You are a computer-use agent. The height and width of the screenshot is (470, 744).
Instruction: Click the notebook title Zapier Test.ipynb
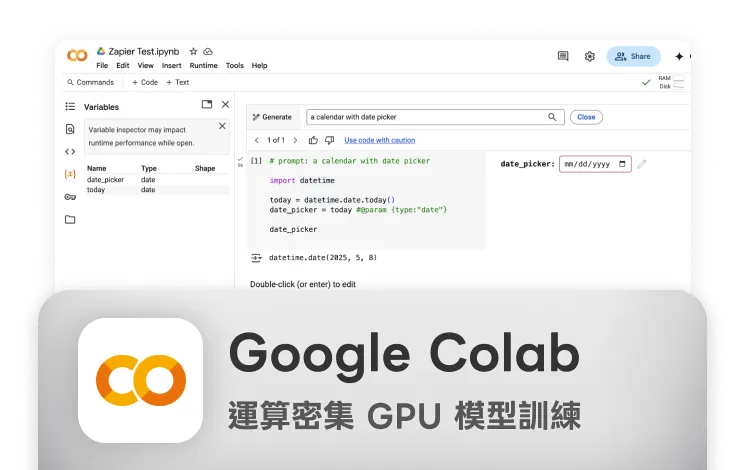coord(144,51)
